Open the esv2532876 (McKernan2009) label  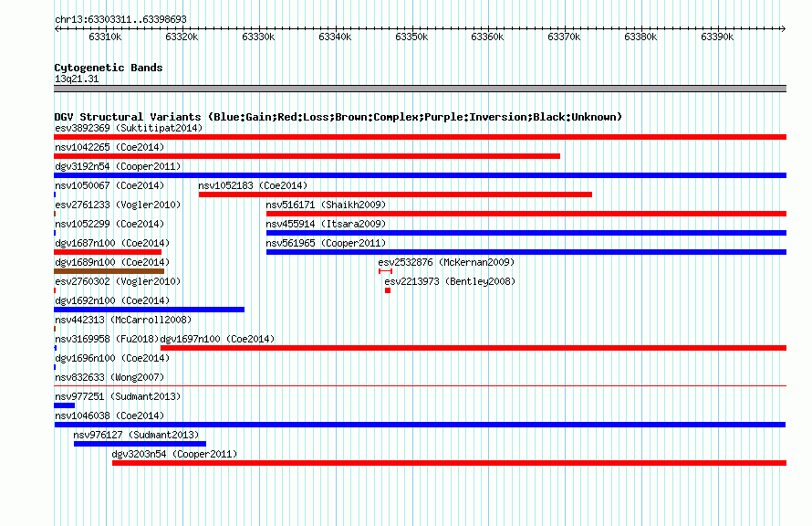(446, 262)
